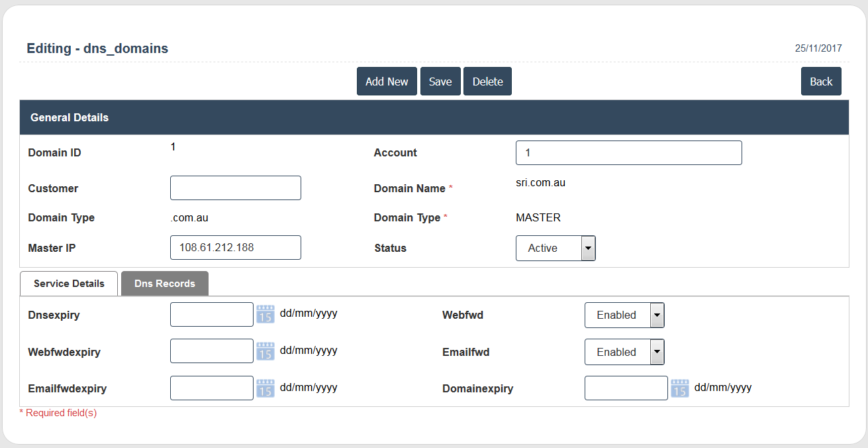Screen dimensions: 868x448
Task: Open the Webfwdexpiry calendar picker icon
Action: pyautogui.click(x=265, y=351)
